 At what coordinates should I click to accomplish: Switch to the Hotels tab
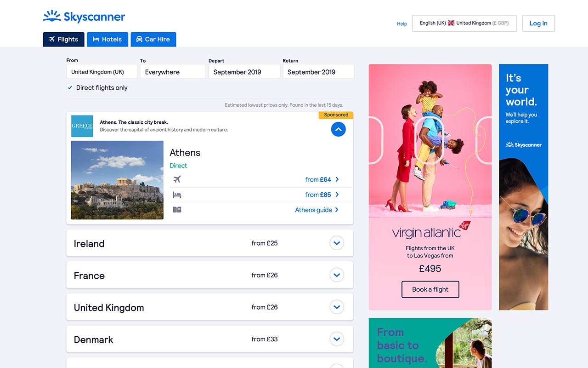pyautogui.click(x=107, y=39)
